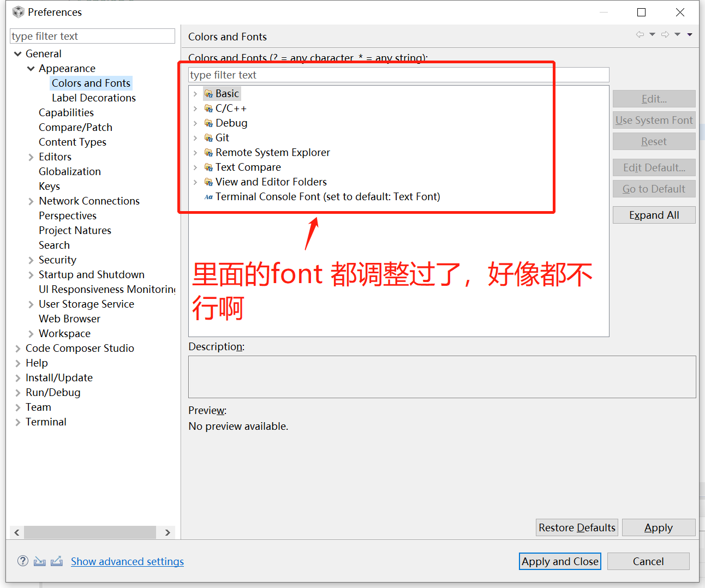Click the back navigation arrow icon
Viewport: 705px width, 588px height.
[640, 34]
